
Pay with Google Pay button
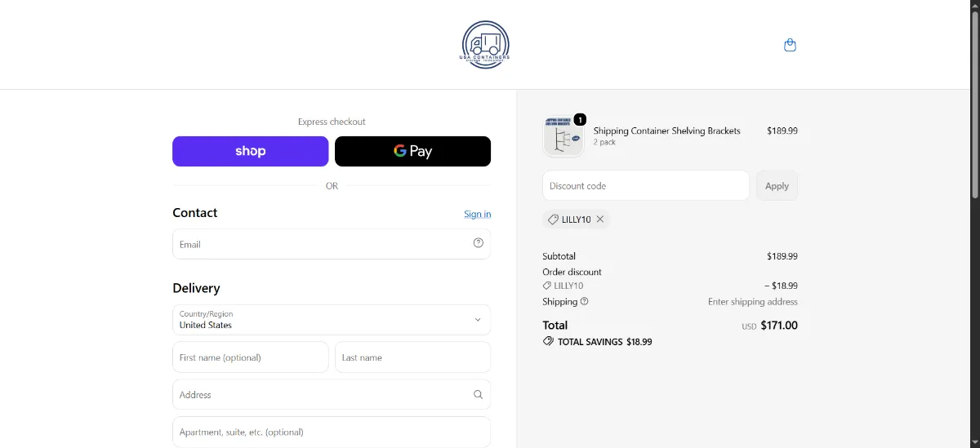[x=412, y=151]
